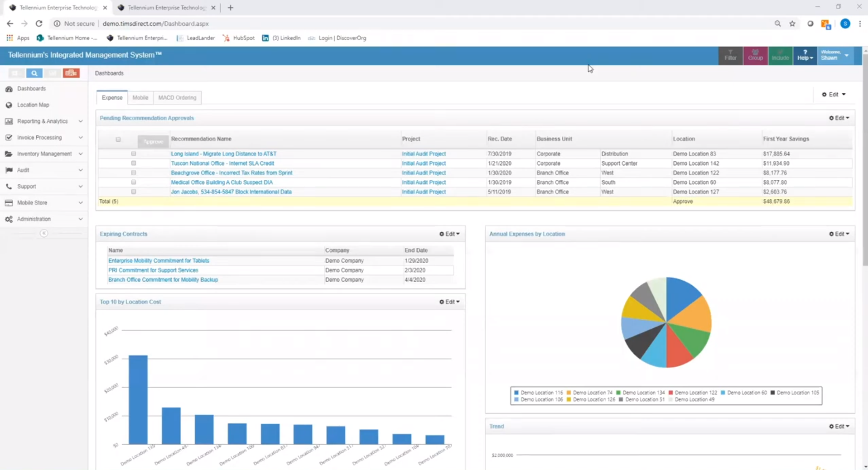This screenshot has width=868, height=470.
Task: Click the red building icon above the sidebar
Action: pyautogui.click(x=71, y=73)
